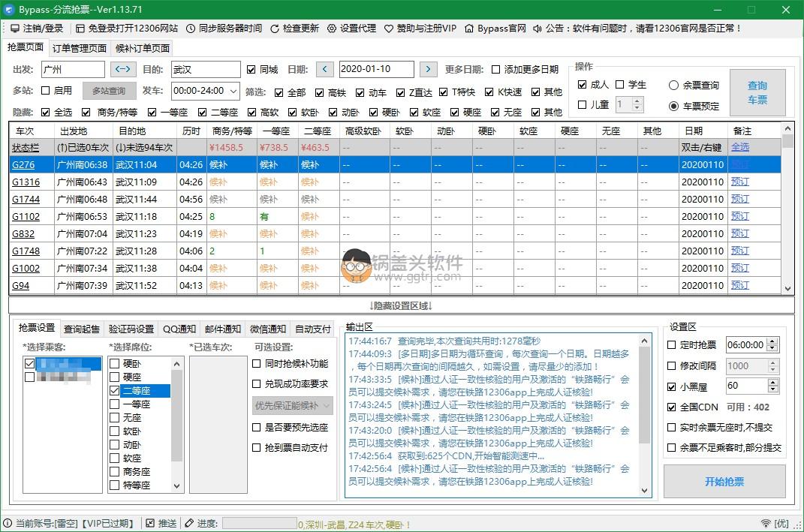Switch to 候补订单页面 tab
The image size is (804, 532).
(x=143, y=48)
